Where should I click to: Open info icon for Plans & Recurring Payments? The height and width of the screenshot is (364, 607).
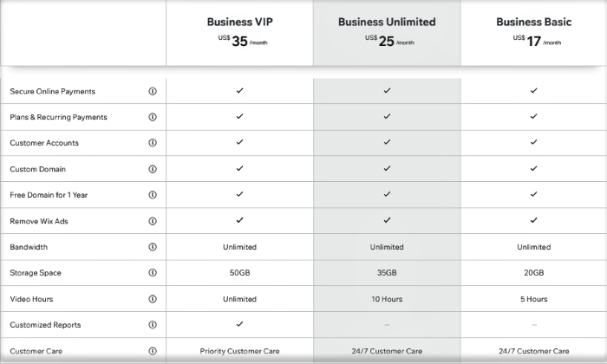pyautogui.click(x=153, y=117)
